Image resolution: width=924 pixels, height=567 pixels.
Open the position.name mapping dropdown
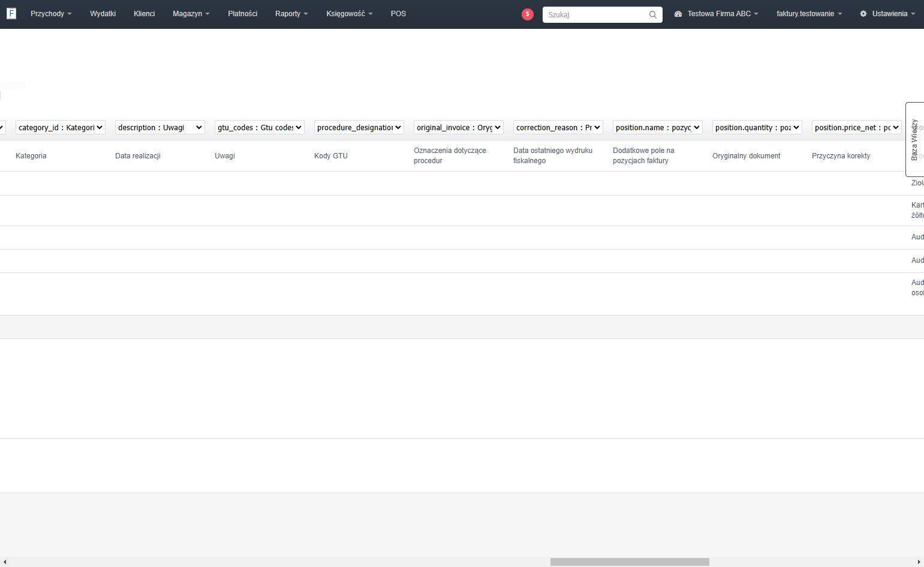(658, 127)
